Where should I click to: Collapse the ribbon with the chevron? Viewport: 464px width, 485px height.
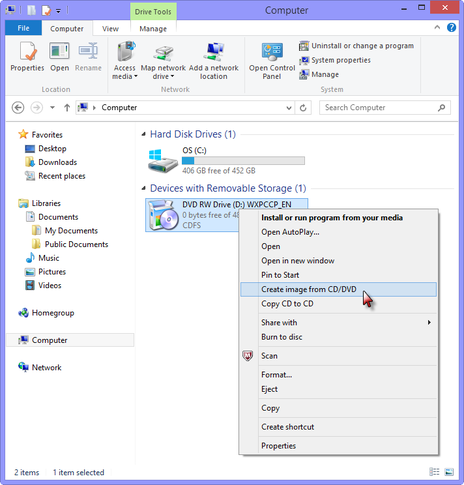[437, 27]
